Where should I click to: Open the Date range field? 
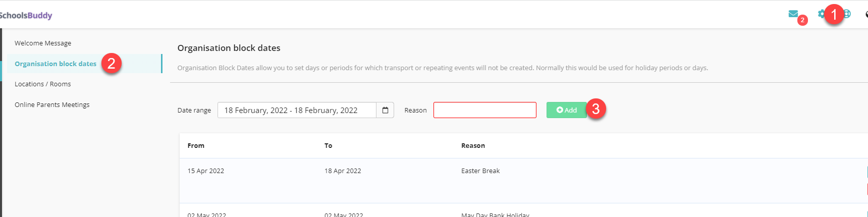297,110
